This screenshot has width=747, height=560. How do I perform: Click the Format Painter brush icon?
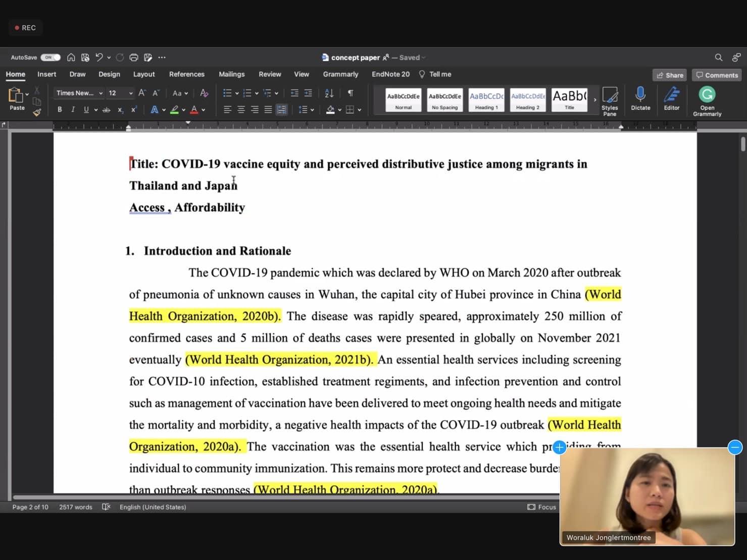[x=37, y=113]
